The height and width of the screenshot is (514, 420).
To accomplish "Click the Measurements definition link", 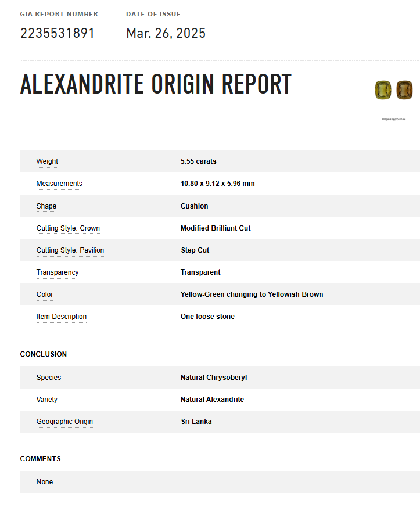I will (59, 184).
